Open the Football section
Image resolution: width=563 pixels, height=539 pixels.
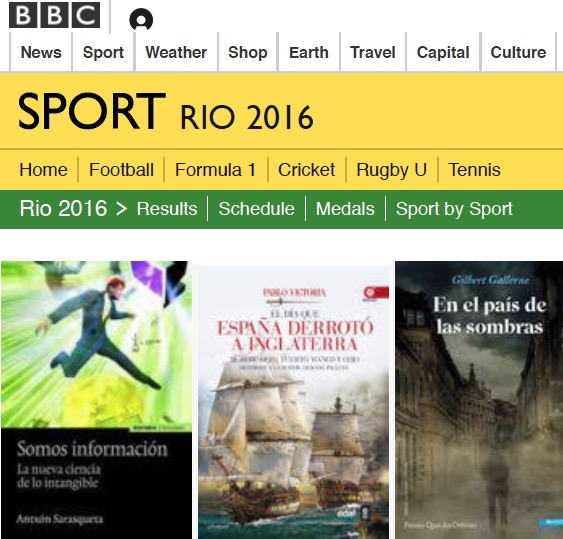click(x=121, y=169)
